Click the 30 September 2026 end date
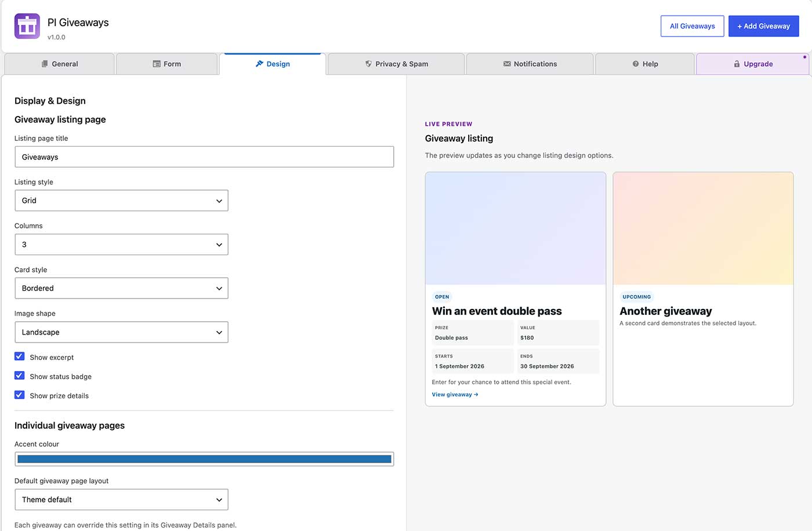The width and height of the screenshot is (812, 531). 547,366
